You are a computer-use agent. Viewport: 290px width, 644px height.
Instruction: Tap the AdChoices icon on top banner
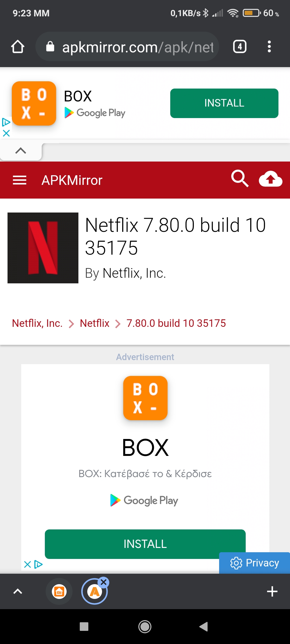6,122
